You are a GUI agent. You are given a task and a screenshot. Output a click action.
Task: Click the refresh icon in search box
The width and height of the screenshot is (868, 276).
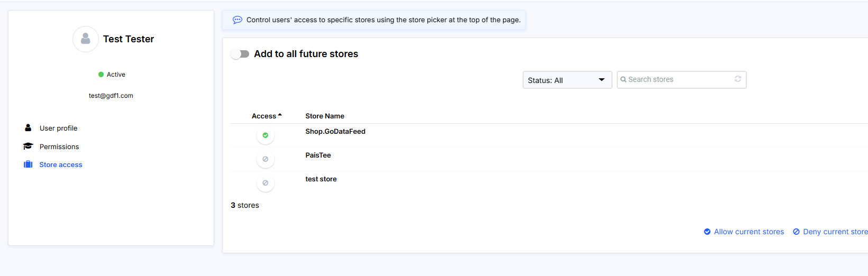click(737, 79)
